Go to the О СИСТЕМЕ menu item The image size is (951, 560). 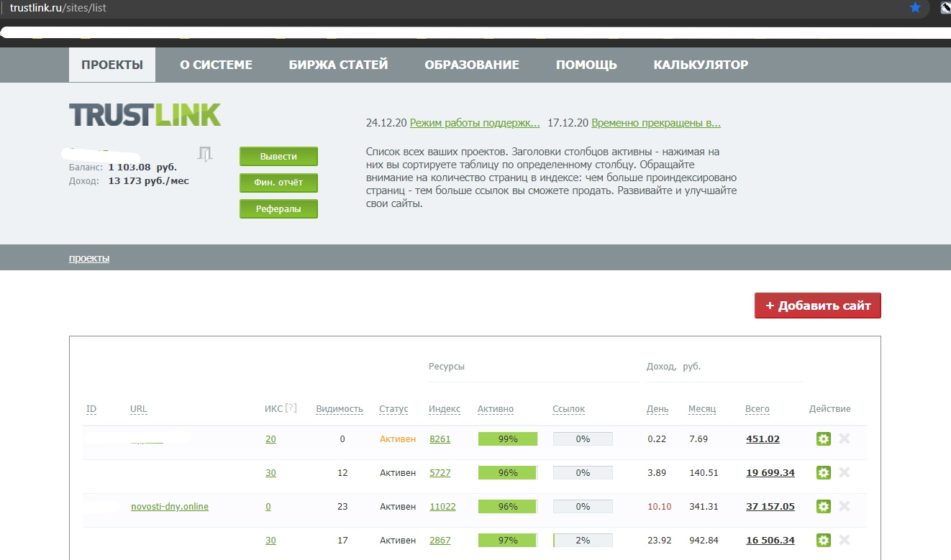216,65
